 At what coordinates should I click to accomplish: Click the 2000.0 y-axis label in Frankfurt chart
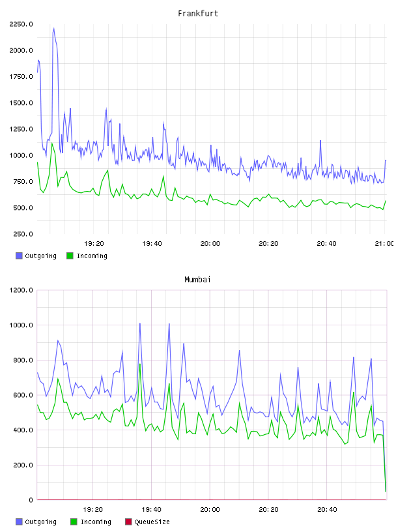tap(21, 51)
